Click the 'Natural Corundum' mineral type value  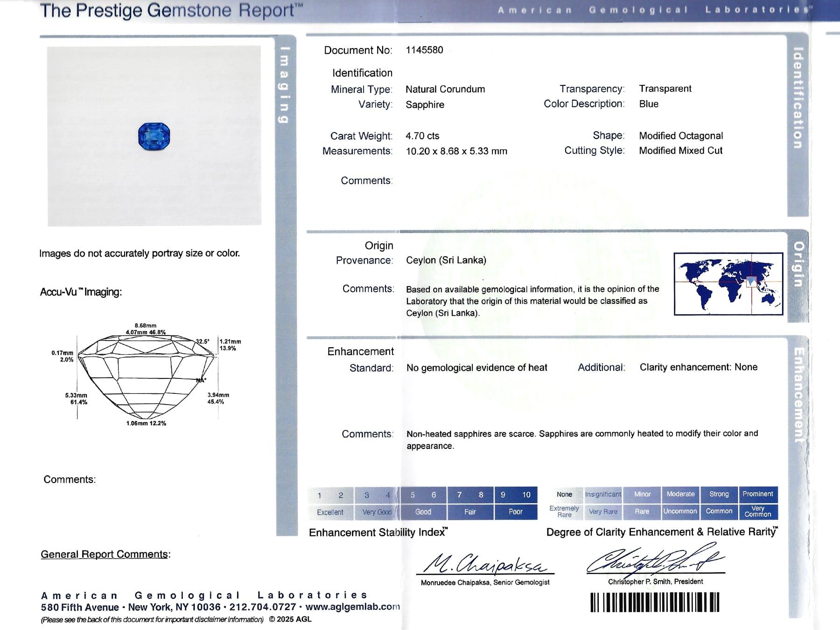pyautogui.click(x=445, y=89)
